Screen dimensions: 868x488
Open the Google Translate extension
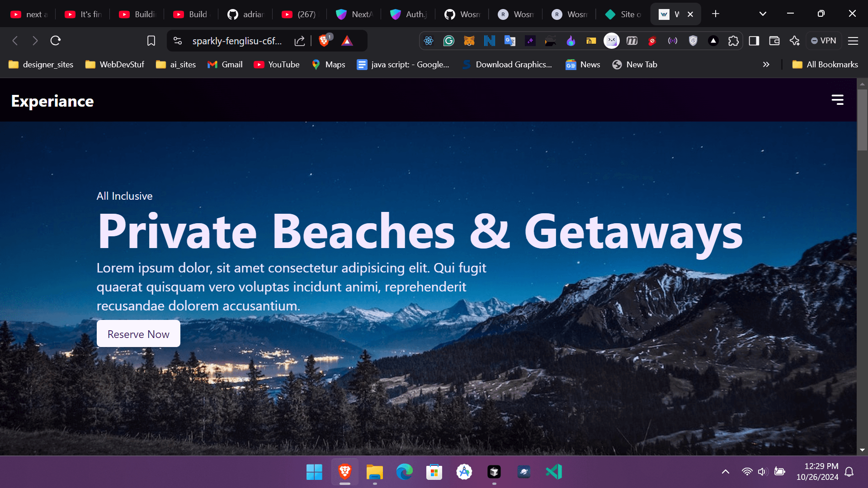pyautogui.click(x=509, y=41)
